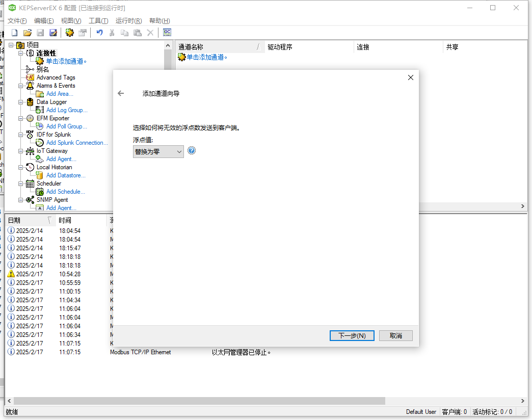
Task: Close the 添加通道向导 dialog
Action: [x=411, y=77]
